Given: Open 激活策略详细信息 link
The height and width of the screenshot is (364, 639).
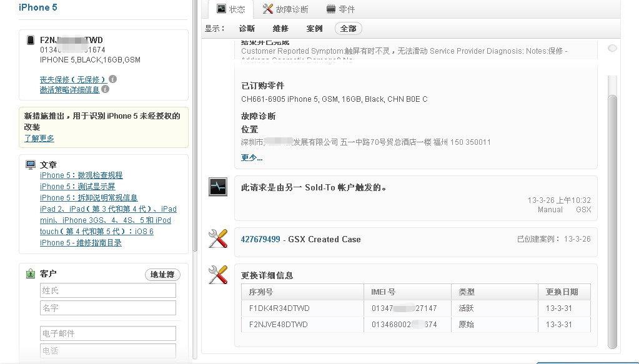Looking at the screenshot, I should coord(70,89).
